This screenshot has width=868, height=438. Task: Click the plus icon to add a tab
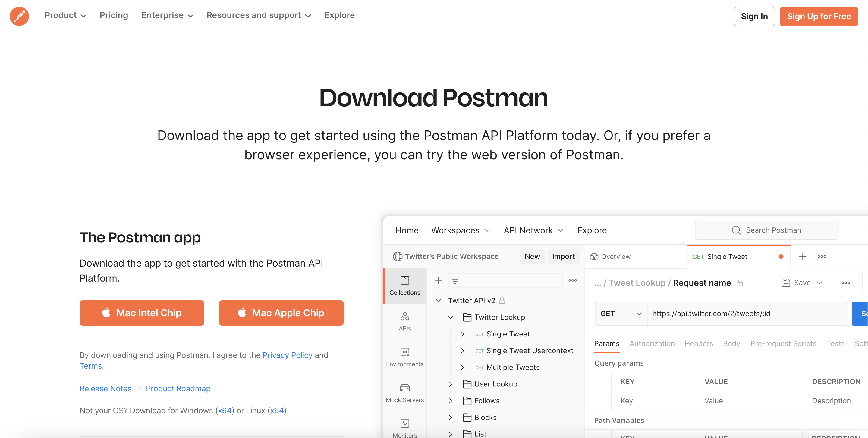(x=802, y=257)
